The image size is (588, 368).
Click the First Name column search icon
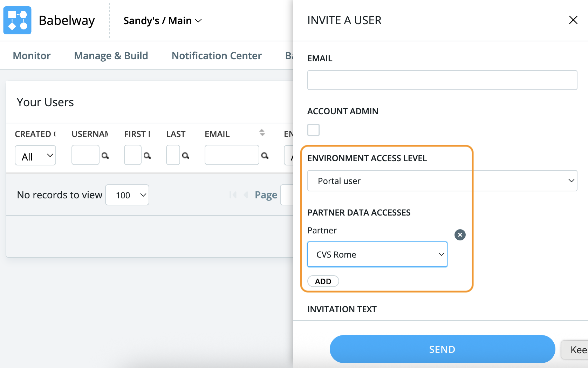147,156
